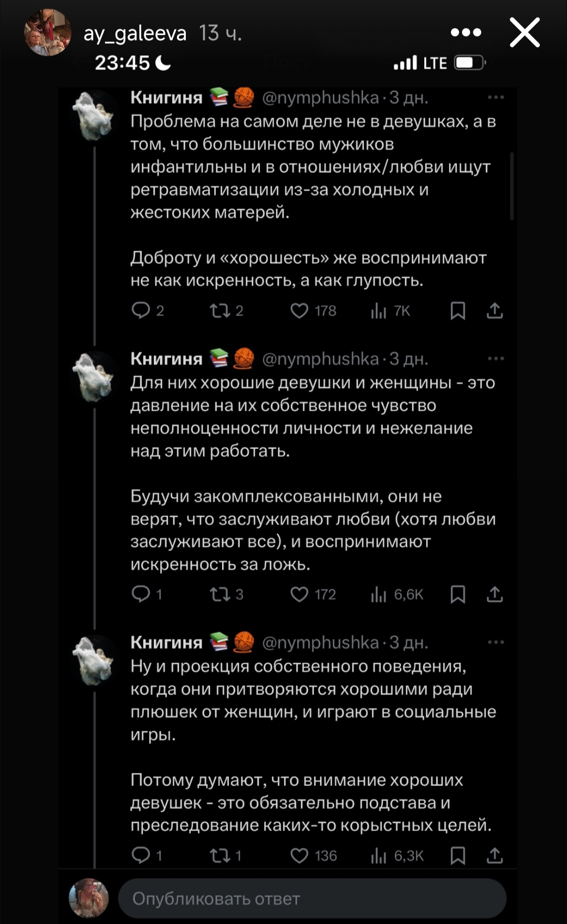Open the three-dot menu of the third tweet

click(496, 642)
